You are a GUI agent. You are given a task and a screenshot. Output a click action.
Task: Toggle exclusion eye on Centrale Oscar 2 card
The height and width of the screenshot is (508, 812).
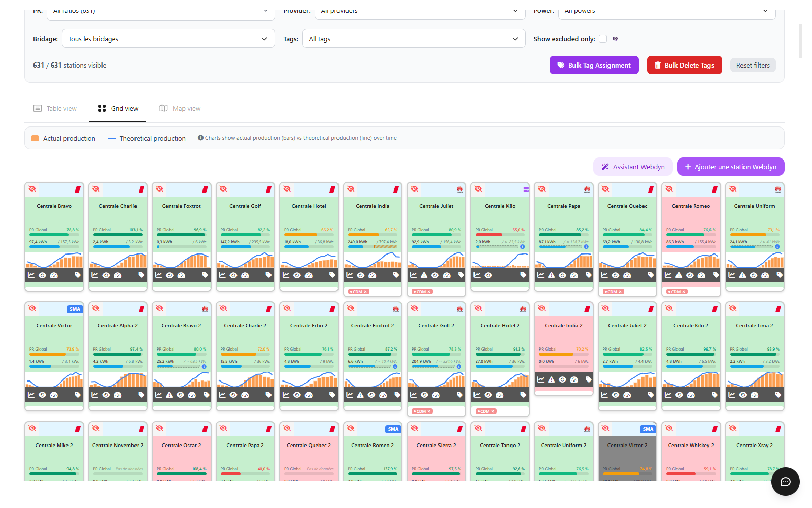(160, 428)
